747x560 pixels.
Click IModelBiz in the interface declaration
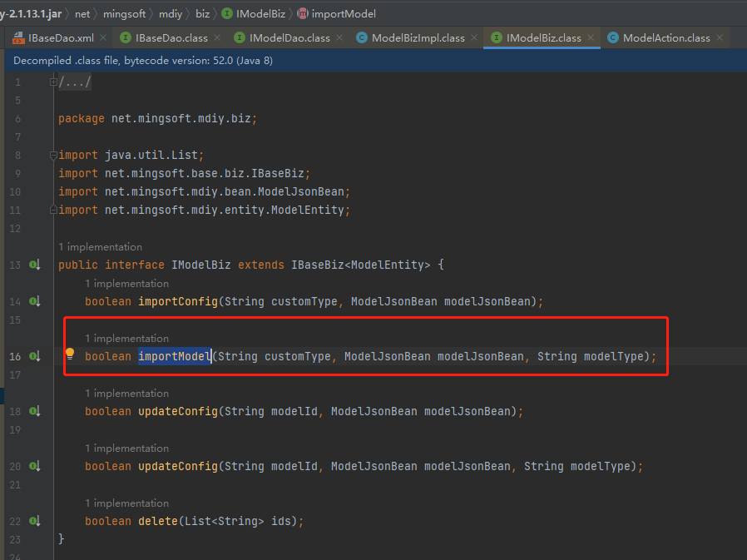pos(201,265)
